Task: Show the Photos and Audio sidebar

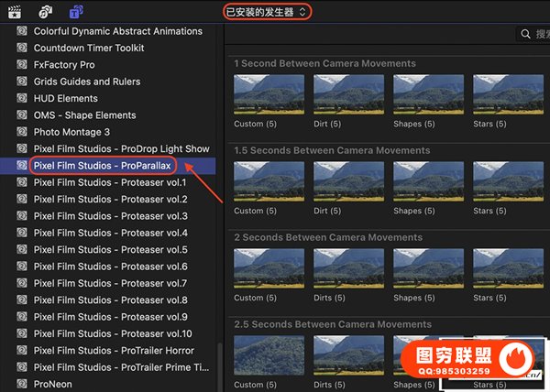Action: click(45, 12)
